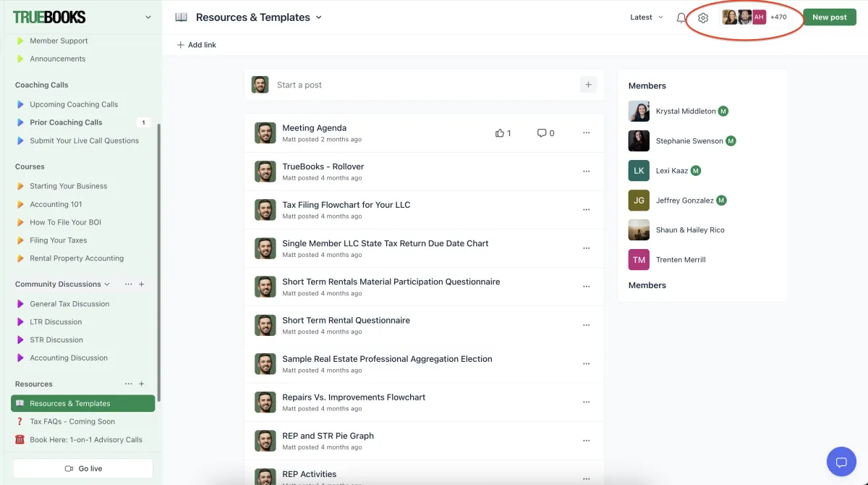Open Shaun & Hailey Rico's profile

coord(690,230)
